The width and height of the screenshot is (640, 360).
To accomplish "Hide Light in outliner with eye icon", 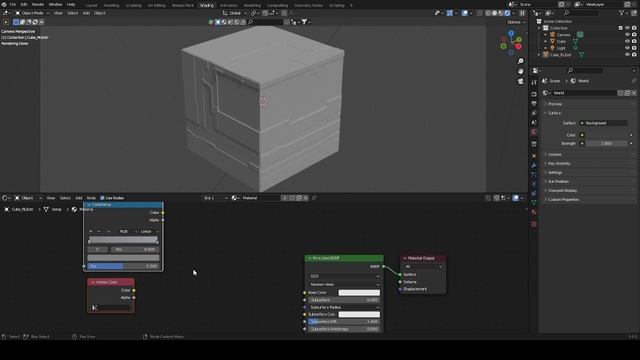I will click(627, 48).
